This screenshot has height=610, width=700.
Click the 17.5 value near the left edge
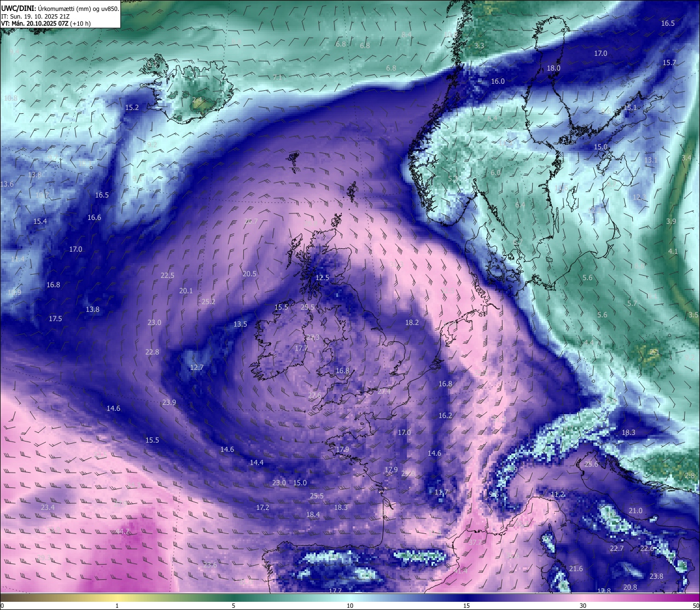coord(55,319)
